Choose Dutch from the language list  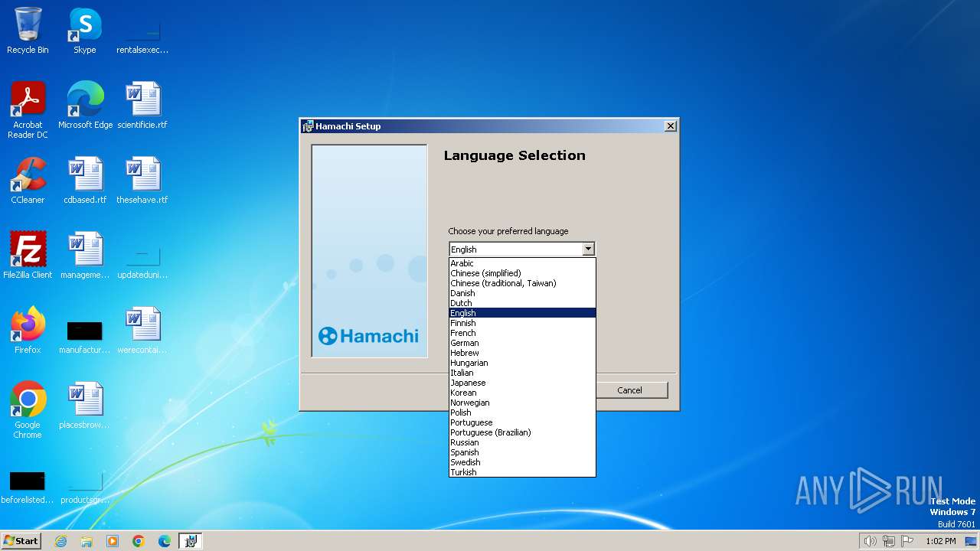pos(522,303)
